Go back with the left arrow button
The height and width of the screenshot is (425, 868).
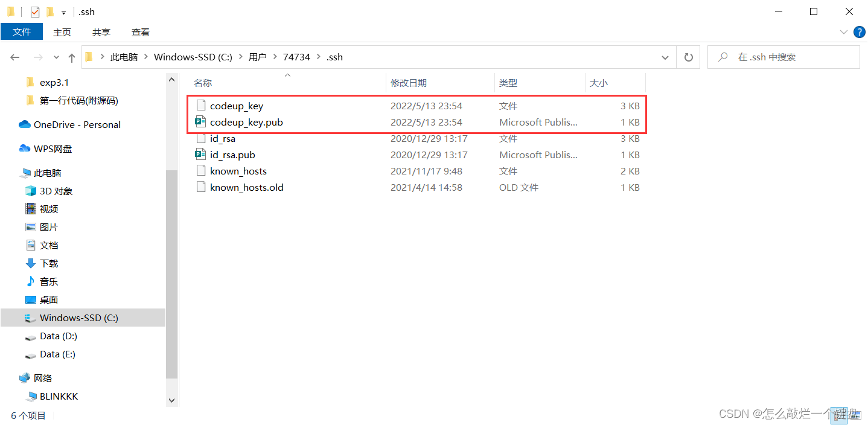(x=16, y=57)
